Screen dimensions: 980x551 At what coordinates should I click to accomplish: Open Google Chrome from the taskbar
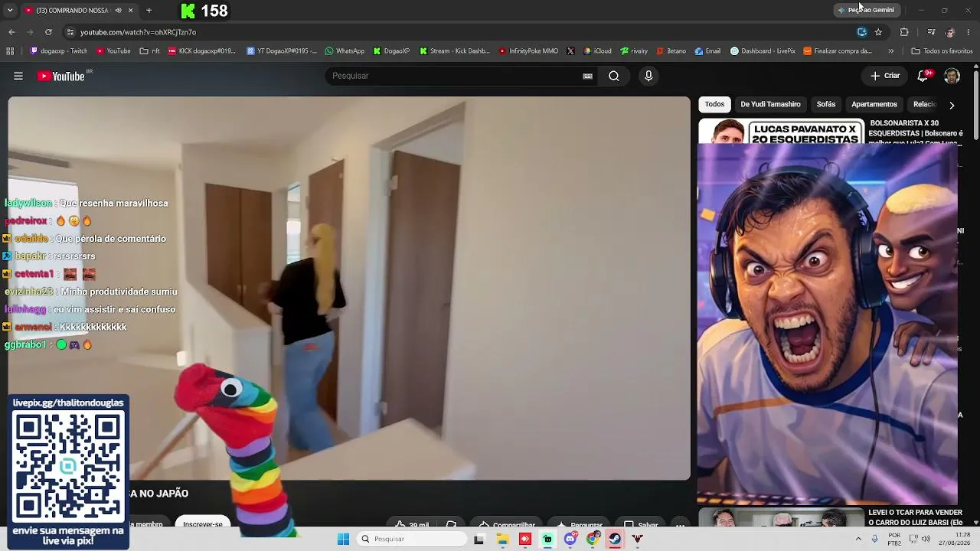[x=593, y=539]
